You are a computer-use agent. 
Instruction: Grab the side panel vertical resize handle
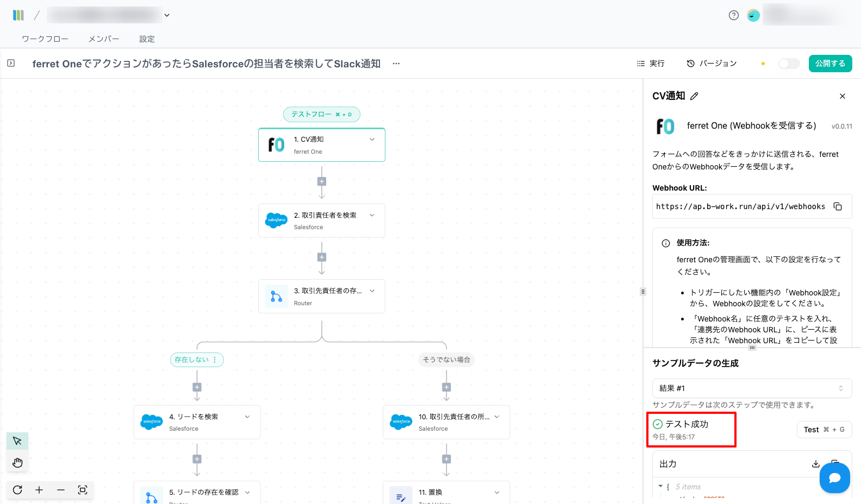pyautogui.click(x=643, y=292)
